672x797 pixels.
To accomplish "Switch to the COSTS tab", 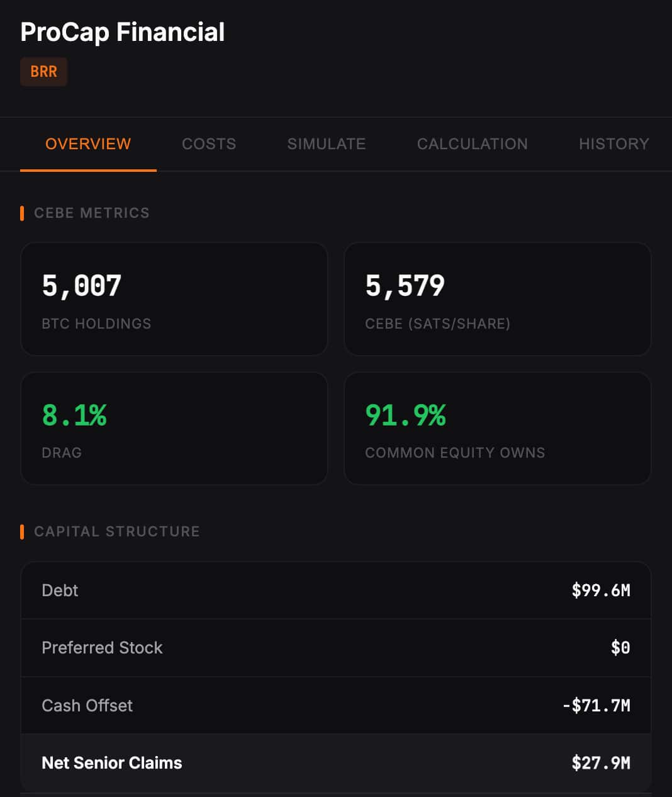I will [208, 144].
